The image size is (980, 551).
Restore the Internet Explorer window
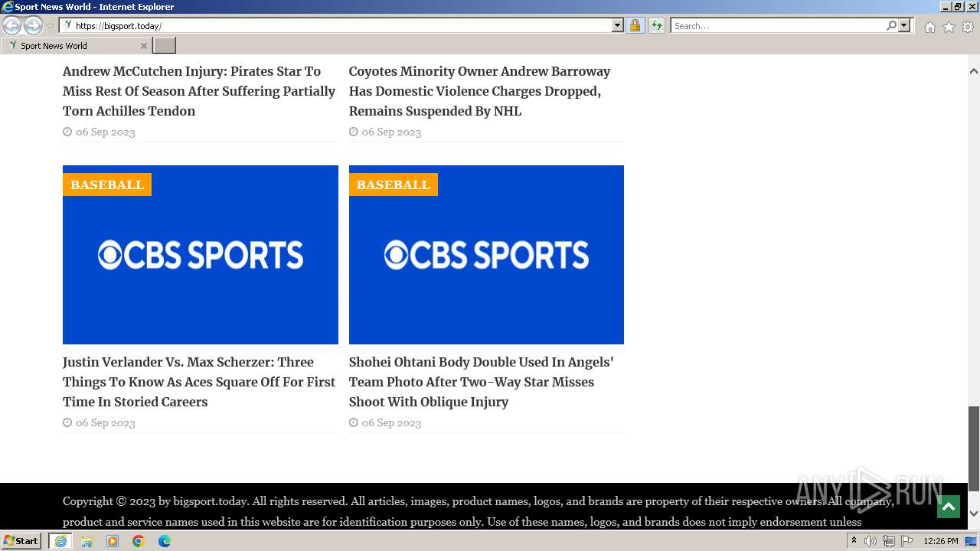(958, 7)
